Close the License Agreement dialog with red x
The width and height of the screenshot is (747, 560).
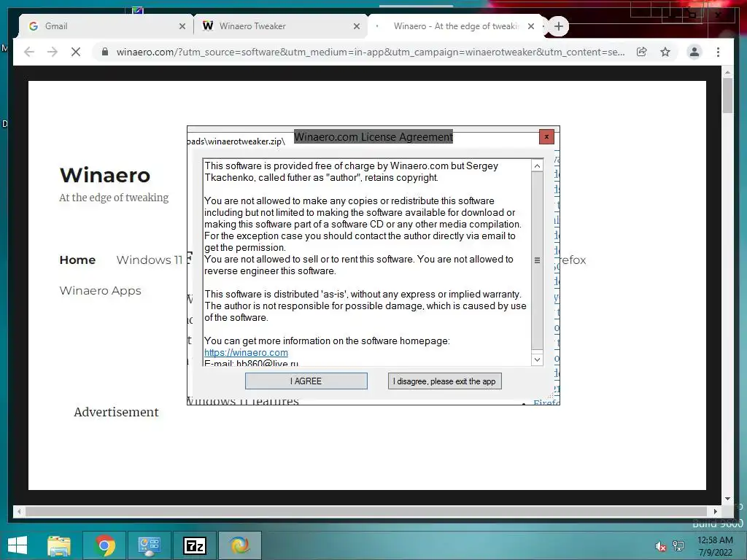(546, 136)
